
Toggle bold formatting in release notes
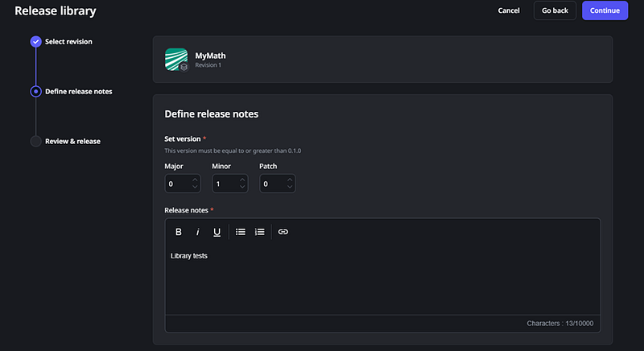pyautogui.click(x=178, y=232)
